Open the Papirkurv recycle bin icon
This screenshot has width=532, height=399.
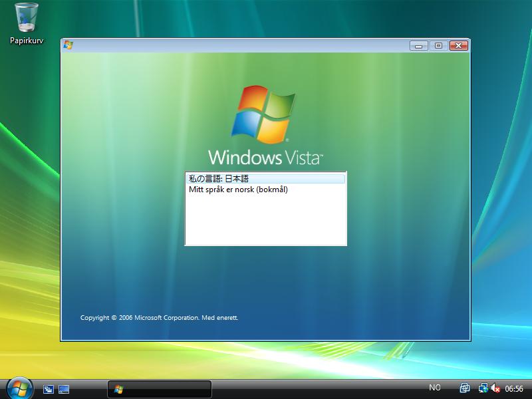27,24
